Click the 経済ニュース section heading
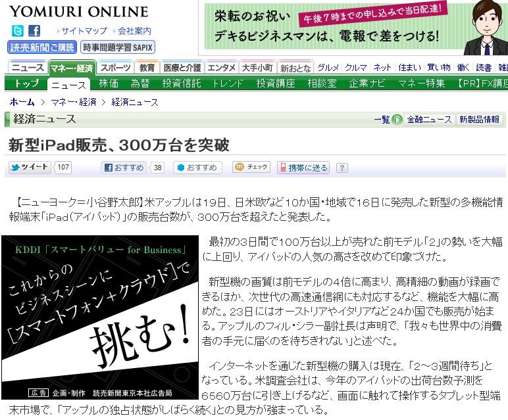Viewport: 508px width, 420px height. 44,119
